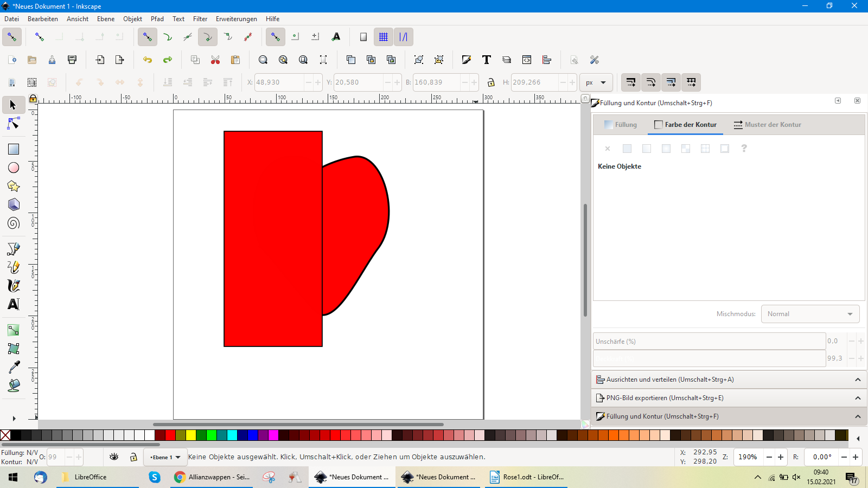Select the Spiral tool

(14, 223)
